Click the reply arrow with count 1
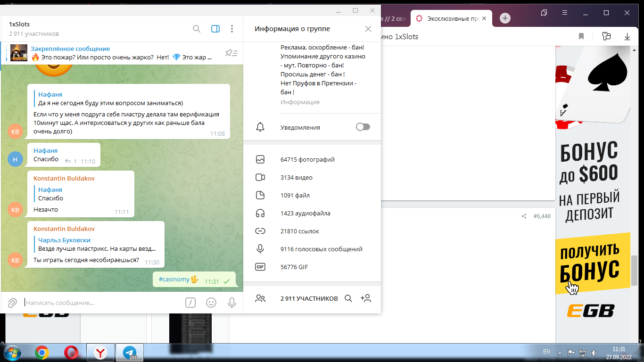This screenshot has height=362, width=644. tap(70, 161)
